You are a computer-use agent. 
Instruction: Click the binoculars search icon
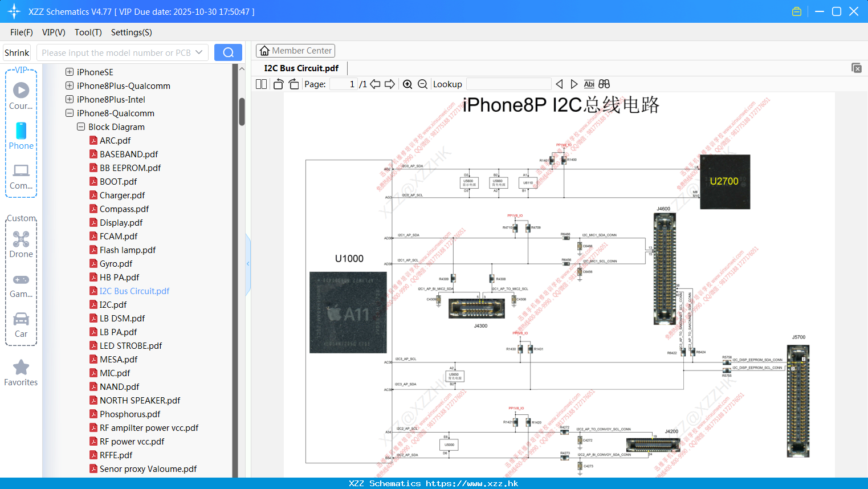click(x=604, y=84)
